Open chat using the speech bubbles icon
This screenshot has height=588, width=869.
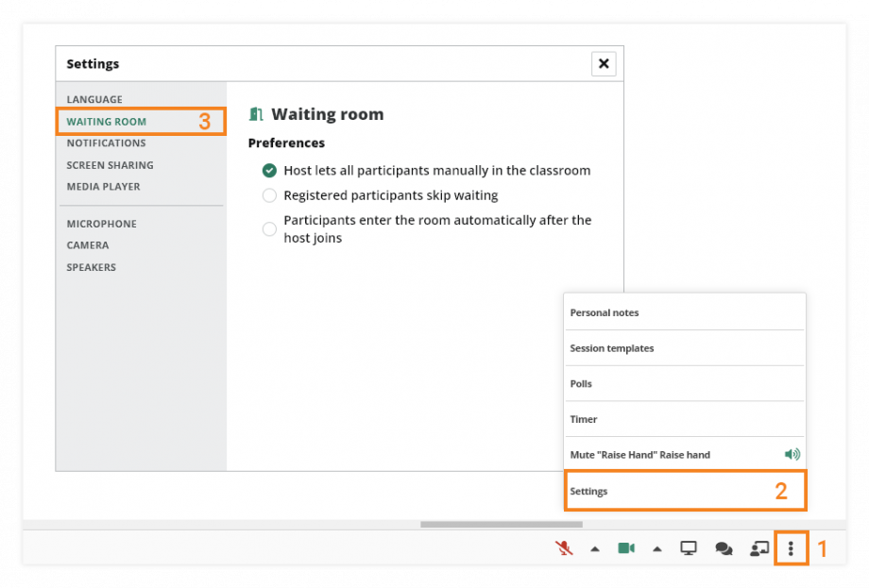(x=724, y=547)
